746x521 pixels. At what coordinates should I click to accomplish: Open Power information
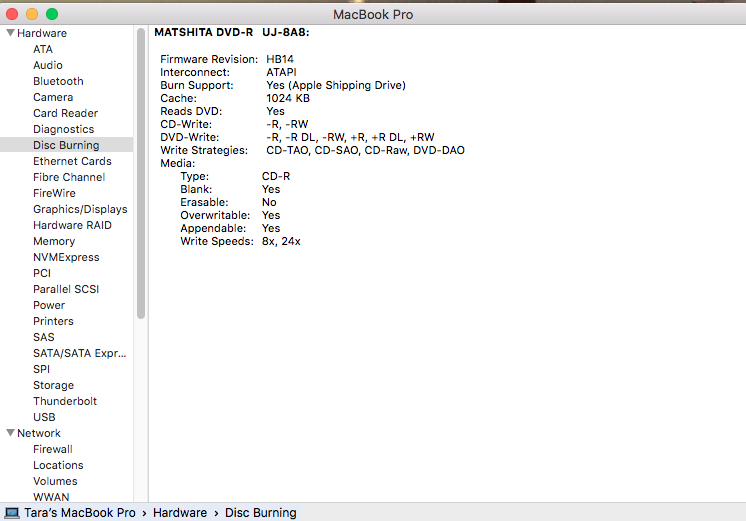pos(49,305)
